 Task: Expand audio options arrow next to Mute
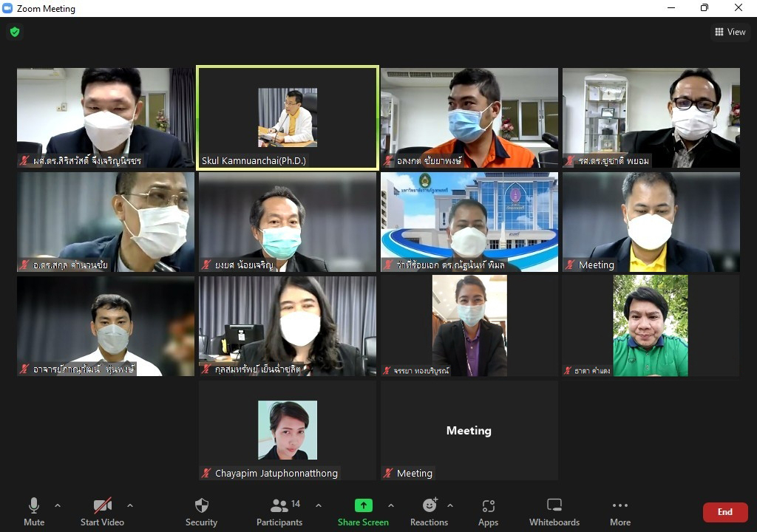[58, 505]
